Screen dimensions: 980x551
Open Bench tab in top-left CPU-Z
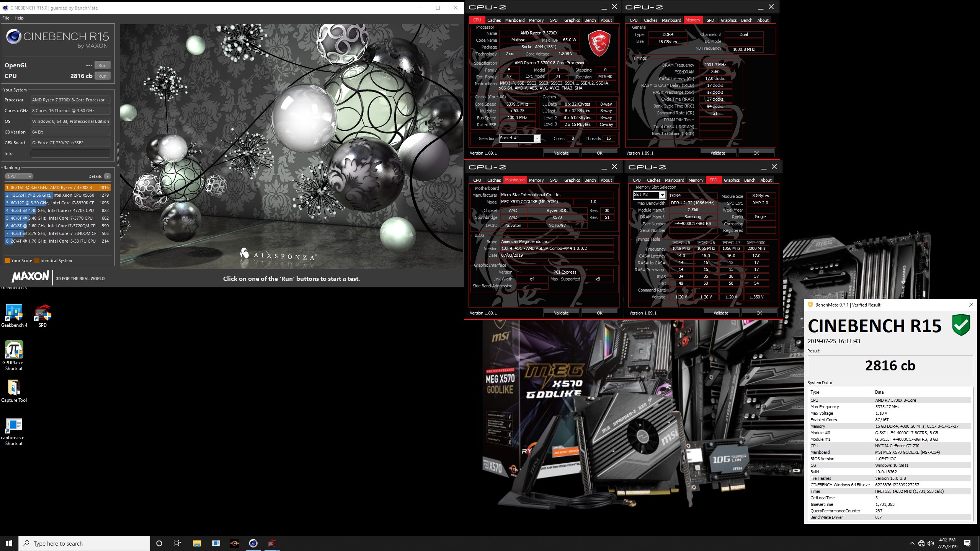590,20
